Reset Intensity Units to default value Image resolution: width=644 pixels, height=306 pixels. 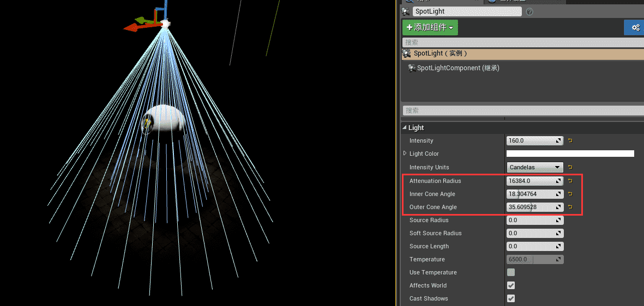click(570, 167)
